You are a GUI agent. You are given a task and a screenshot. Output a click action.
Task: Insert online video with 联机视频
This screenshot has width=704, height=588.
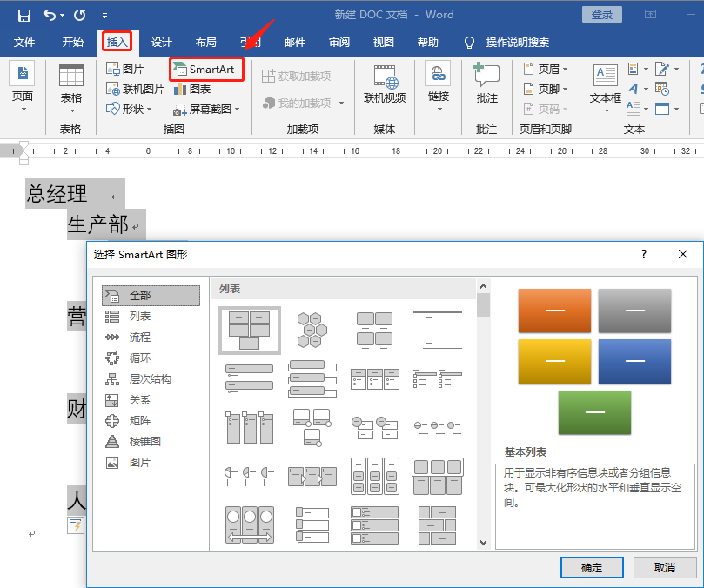385,84
